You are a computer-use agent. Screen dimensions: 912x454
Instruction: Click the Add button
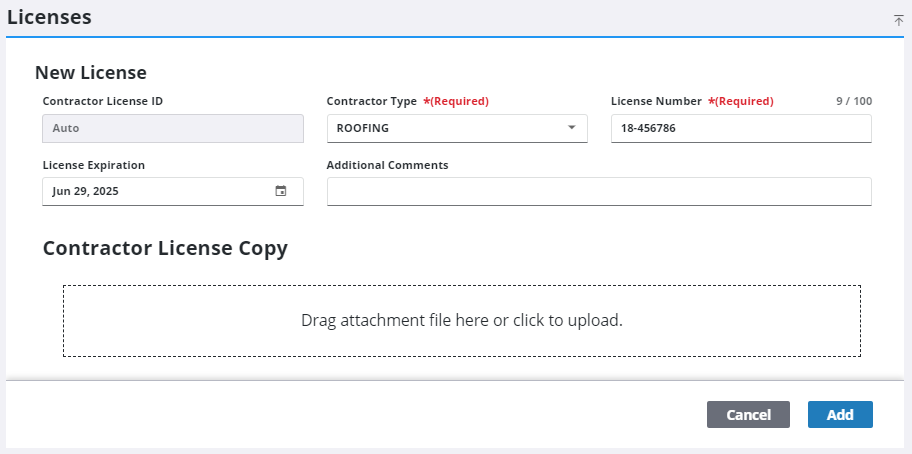coord(840,414)
